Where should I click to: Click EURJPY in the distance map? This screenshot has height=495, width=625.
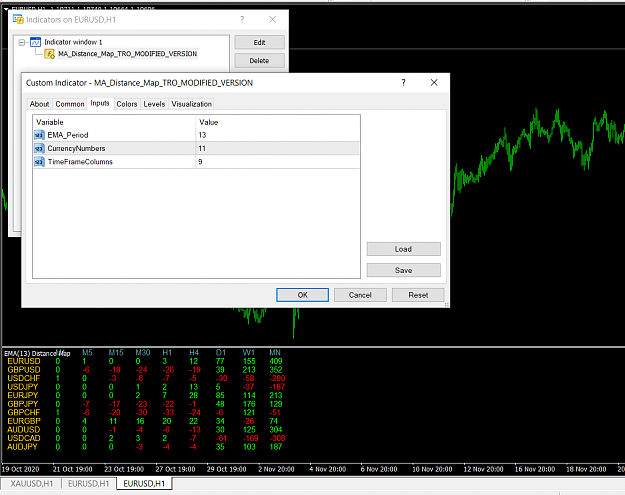22,395
